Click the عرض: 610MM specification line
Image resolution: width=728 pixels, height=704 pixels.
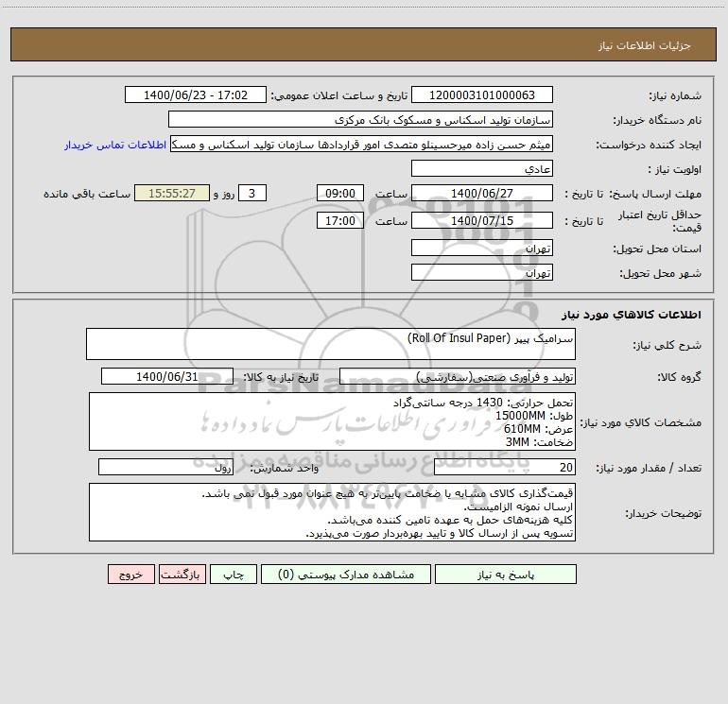538,428
